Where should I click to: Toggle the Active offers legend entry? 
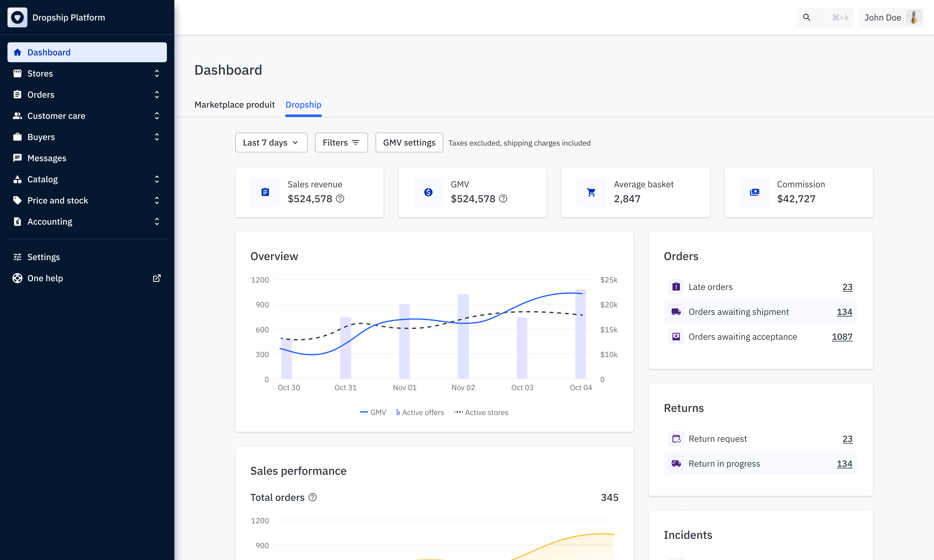pyautogui.click(x=420, y=413)
